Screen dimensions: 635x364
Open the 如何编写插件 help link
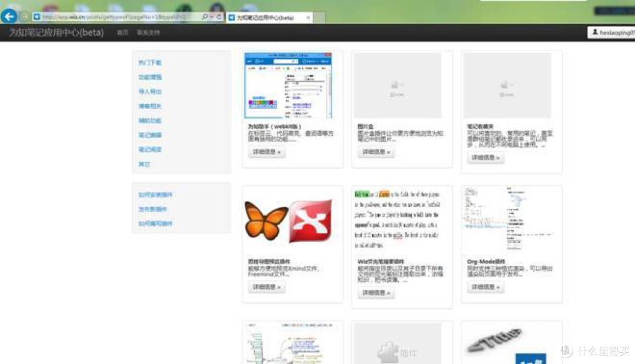155,224
